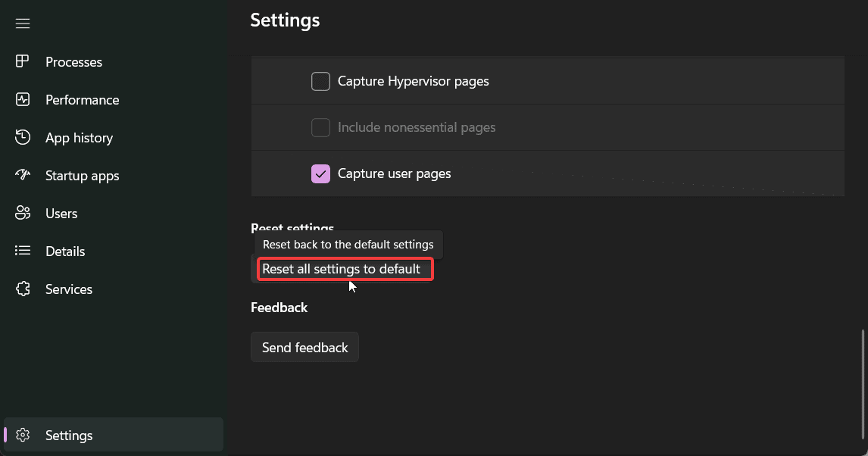
Task: Click the Users people icon
Action: coord(23,213)
